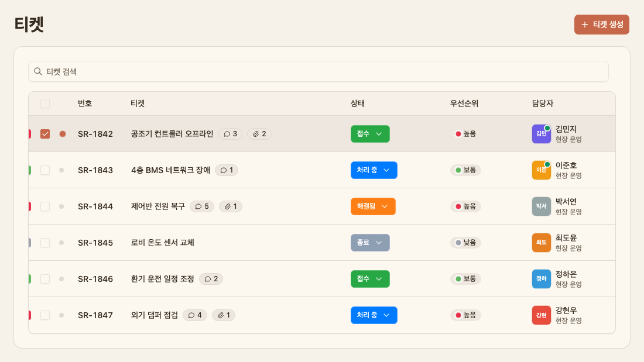Click the status dot next to SR-1844
Viewport: 644px width, 362px height.
pos(61,206)
